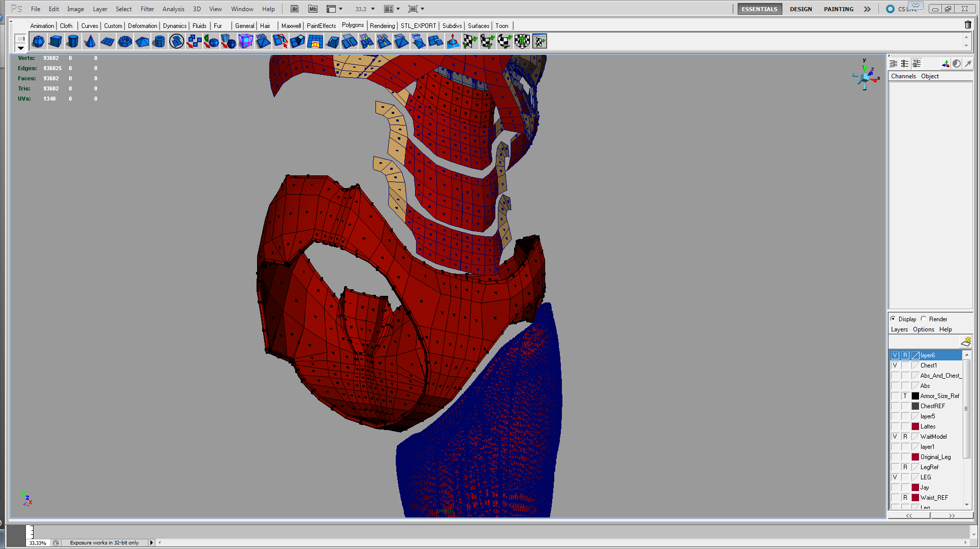Click the red color swatch of Lattes layer

[915, 426]
